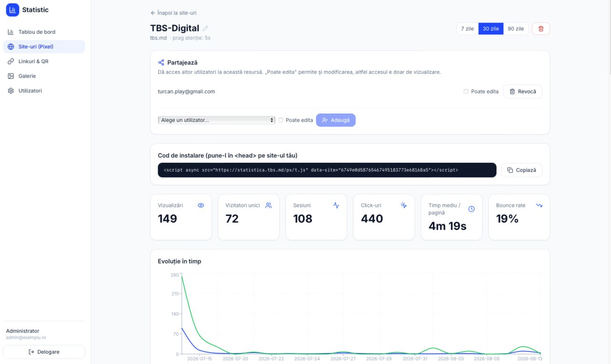Click the 2026-08-13 axis date label
The height and width of the screenshot is (364, 611).
point(530,358)
